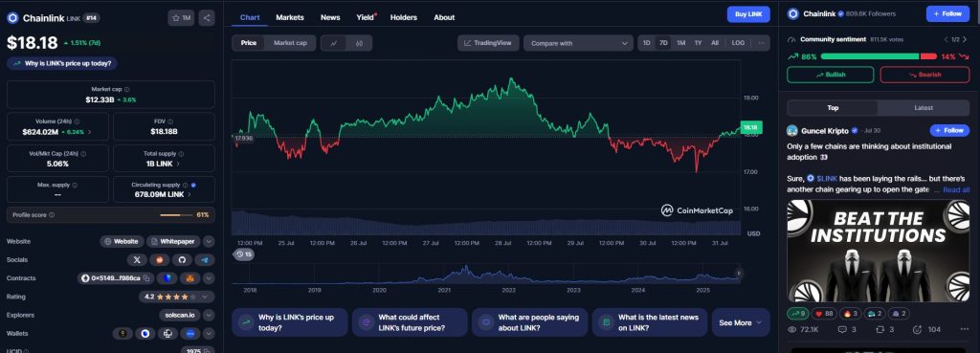The width and height of the screenshot is (980, 353).
Task: Open the blue shield Trust wallet icon
Action: pyautogui.click(x=145, y=334)
